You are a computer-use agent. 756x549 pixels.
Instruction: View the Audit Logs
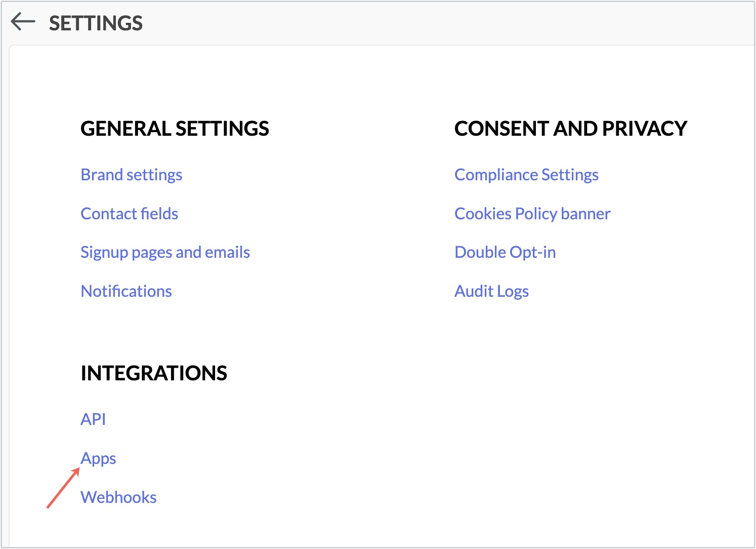tap(491, 291)
